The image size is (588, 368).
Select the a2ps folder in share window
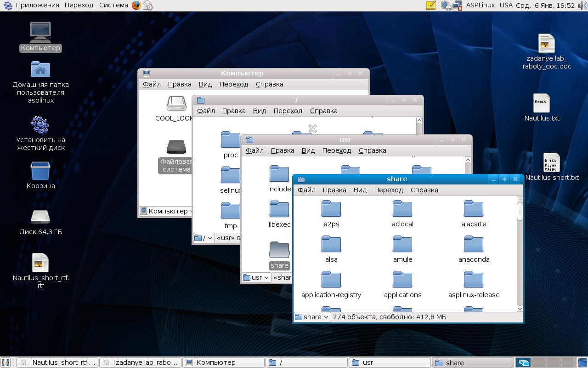(x=331, y=214)
